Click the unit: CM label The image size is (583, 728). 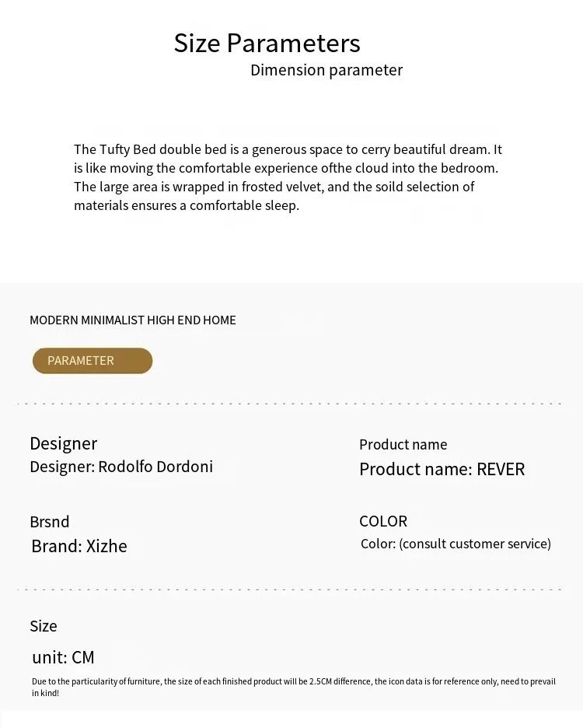click(x=63, y=657)
